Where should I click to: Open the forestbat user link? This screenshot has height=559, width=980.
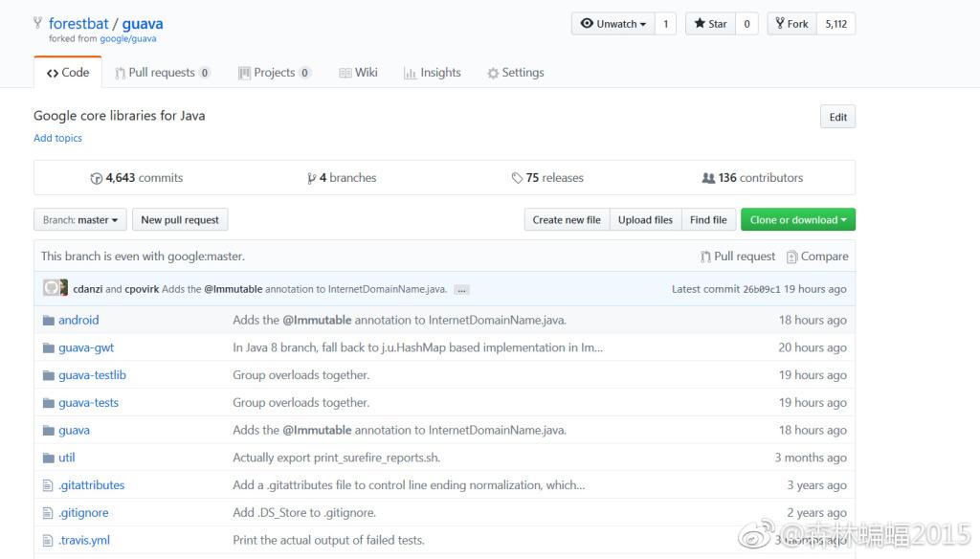(x=78, y=24)
